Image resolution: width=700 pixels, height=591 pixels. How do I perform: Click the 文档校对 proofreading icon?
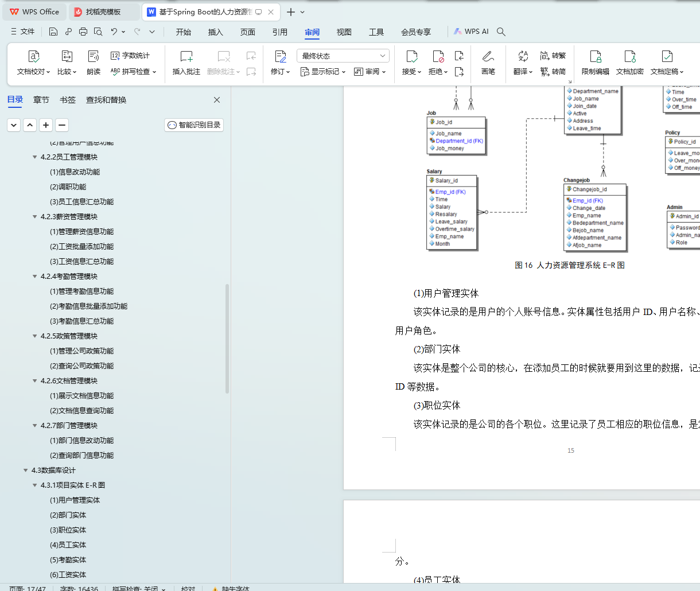coord(34,56)
